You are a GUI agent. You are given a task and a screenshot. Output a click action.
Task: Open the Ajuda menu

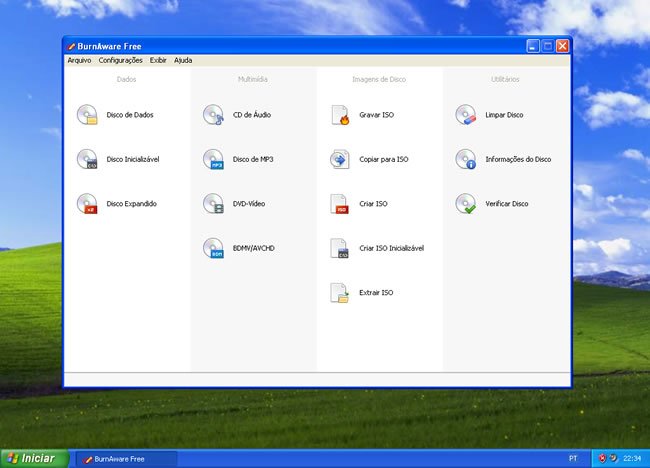tap(183, 61)
